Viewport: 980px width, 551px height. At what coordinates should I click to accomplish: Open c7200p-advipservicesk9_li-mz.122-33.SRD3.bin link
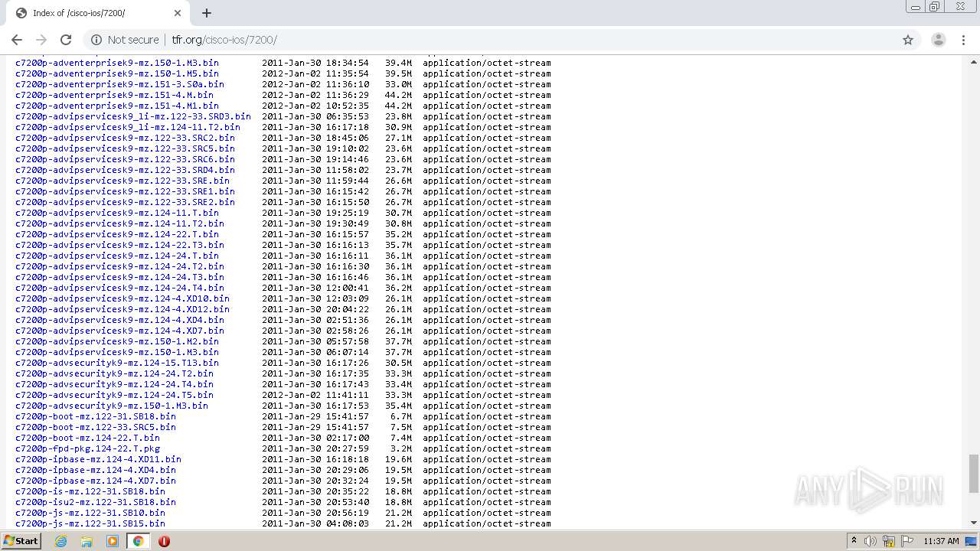(133, 116)
